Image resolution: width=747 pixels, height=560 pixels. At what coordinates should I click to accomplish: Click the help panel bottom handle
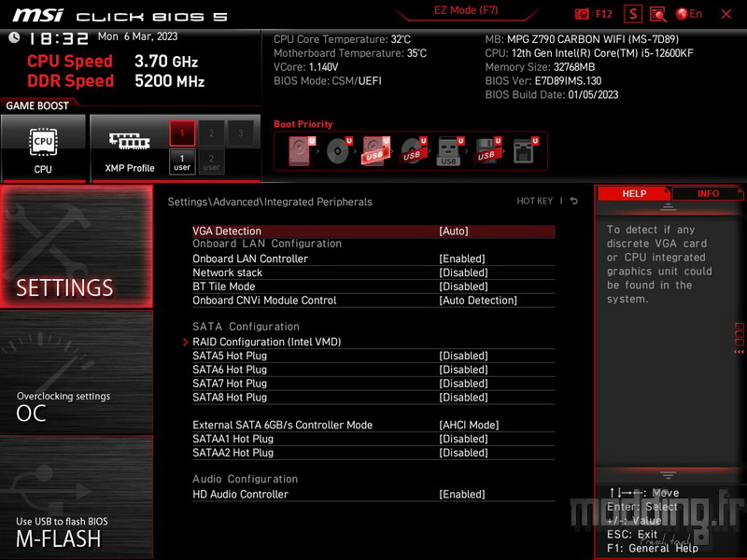click(x=668, y=475)
